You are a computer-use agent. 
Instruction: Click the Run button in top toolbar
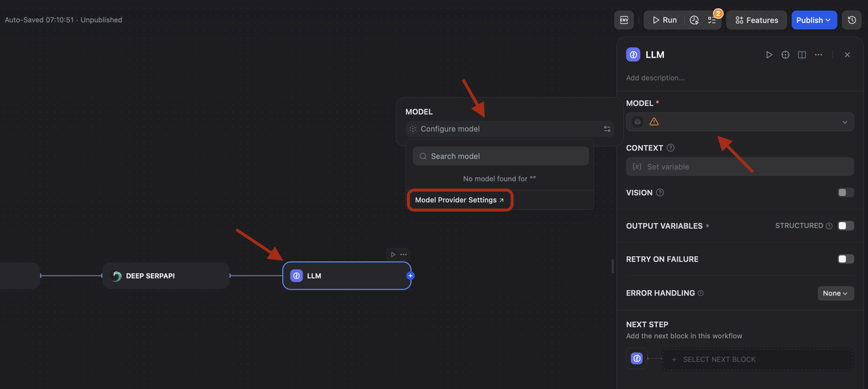[665, 20]
